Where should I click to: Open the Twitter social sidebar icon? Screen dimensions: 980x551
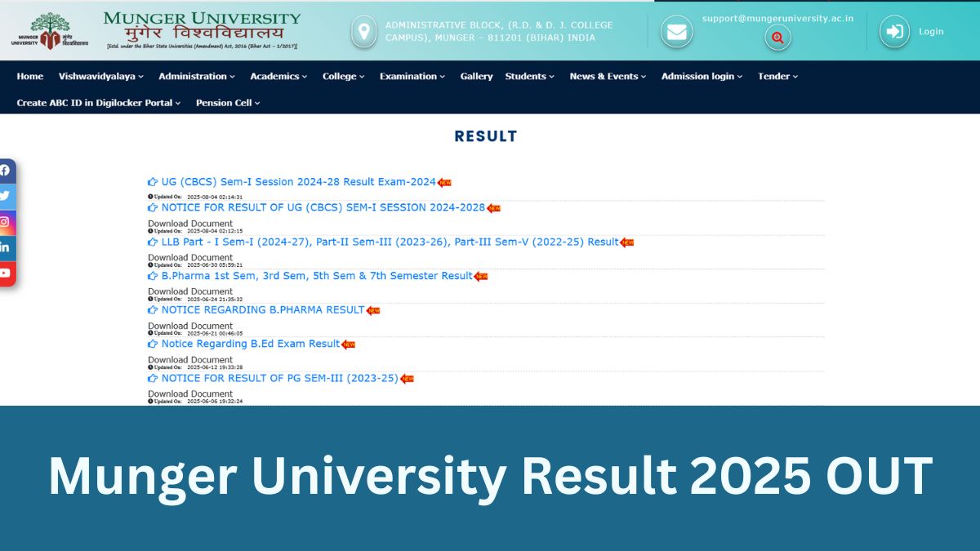[6, 196]
